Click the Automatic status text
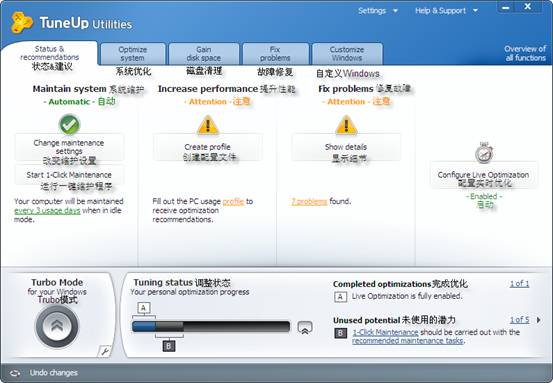 tap(69, 102)
